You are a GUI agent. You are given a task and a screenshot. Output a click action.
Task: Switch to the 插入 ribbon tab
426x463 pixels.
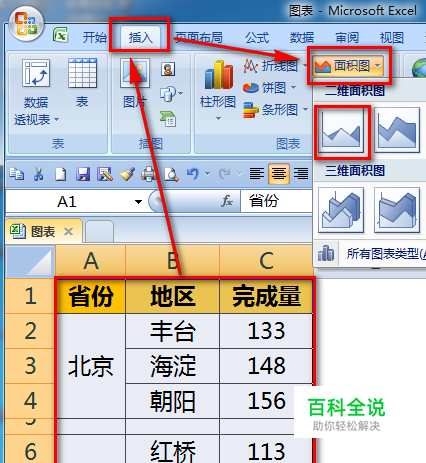(140, 37)
